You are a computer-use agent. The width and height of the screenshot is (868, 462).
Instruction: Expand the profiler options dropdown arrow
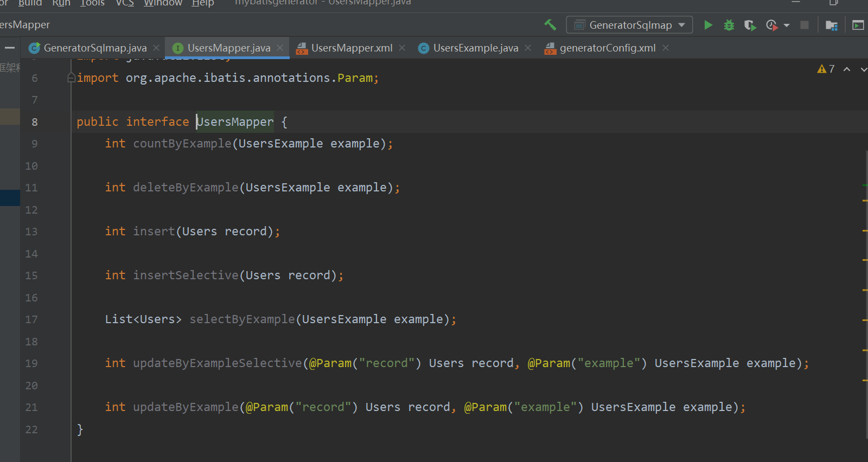787,25
